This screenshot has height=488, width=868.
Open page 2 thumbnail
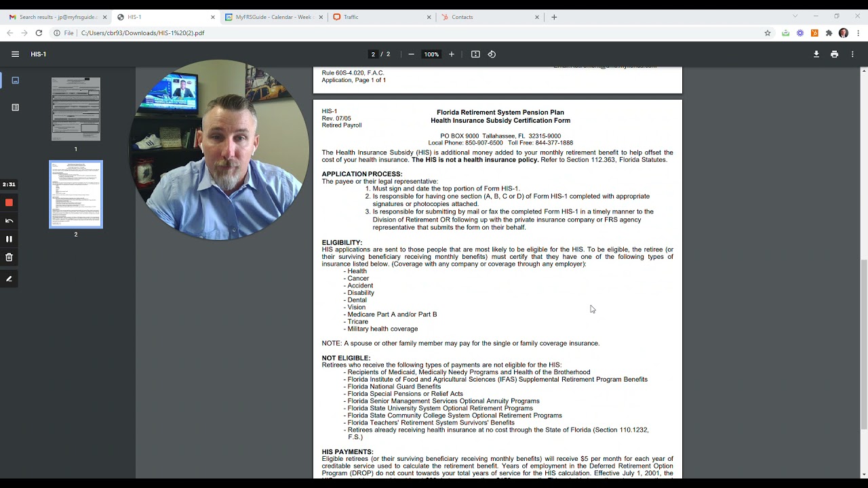[76, 195]
